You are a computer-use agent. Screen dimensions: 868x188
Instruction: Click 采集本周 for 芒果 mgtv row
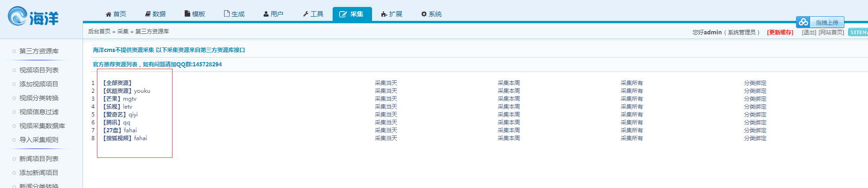tap(509, 99)
